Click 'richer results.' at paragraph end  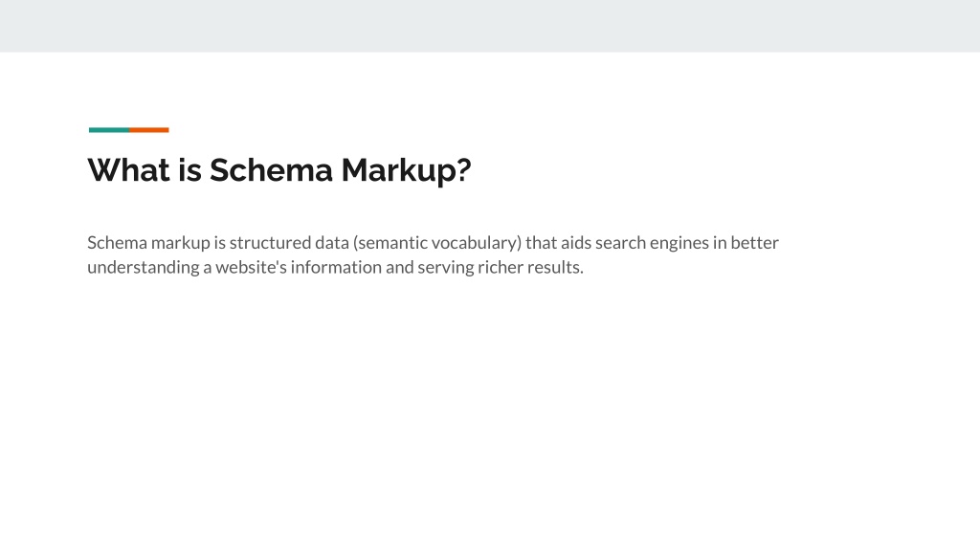[x=530, y=268]
